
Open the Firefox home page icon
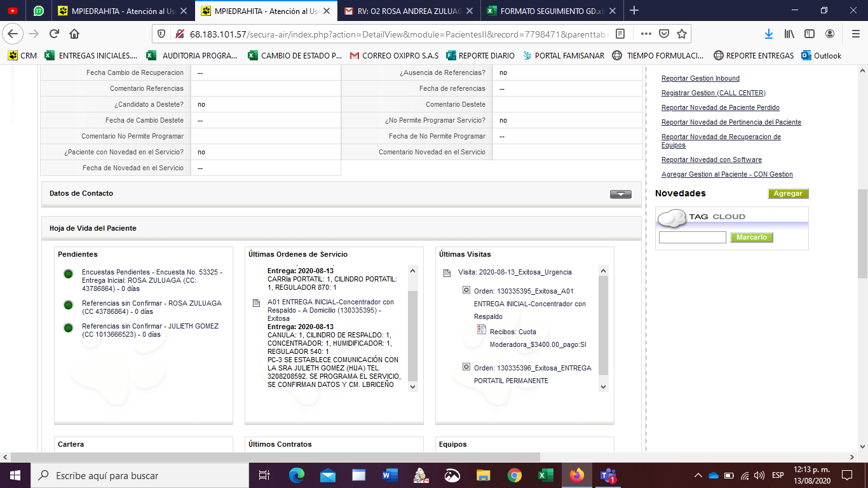pos(74,34)
